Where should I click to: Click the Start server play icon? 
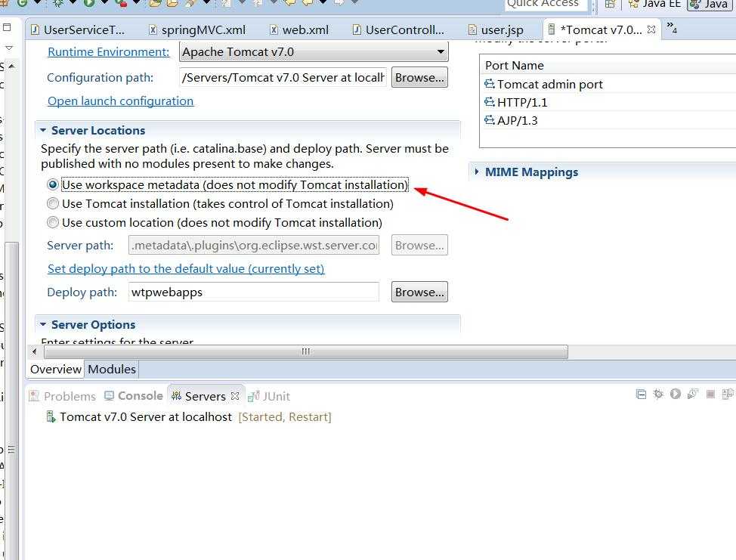pos(676,394)
